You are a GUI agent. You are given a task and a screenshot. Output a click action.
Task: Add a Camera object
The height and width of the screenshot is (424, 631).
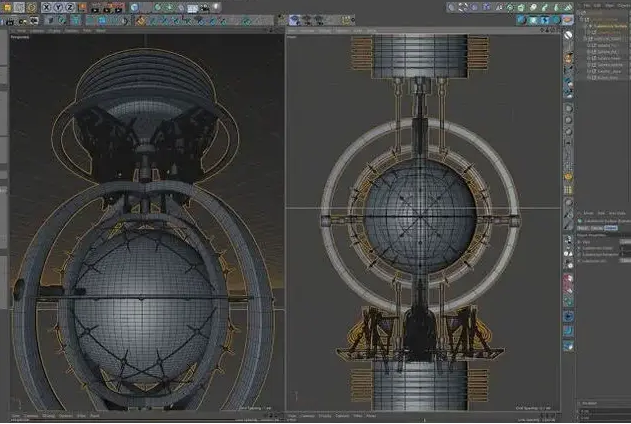(205, 8)
